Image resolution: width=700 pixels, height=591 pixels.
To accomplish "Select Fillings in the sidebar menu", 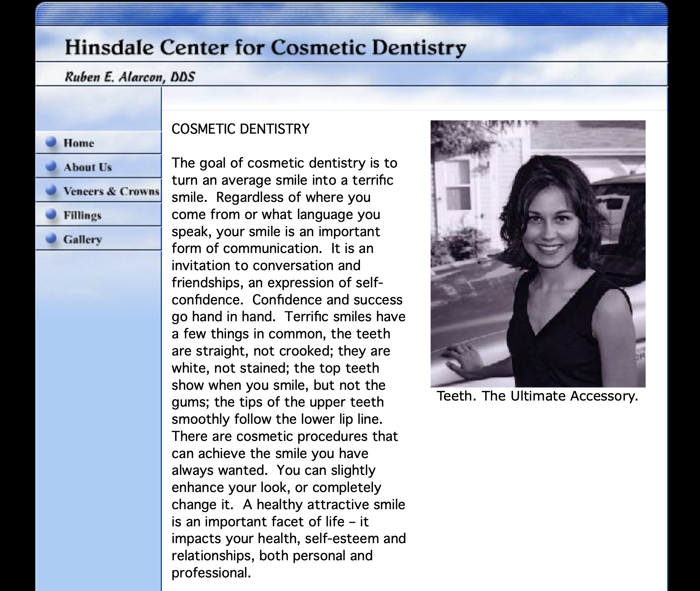I will point(82,215).
